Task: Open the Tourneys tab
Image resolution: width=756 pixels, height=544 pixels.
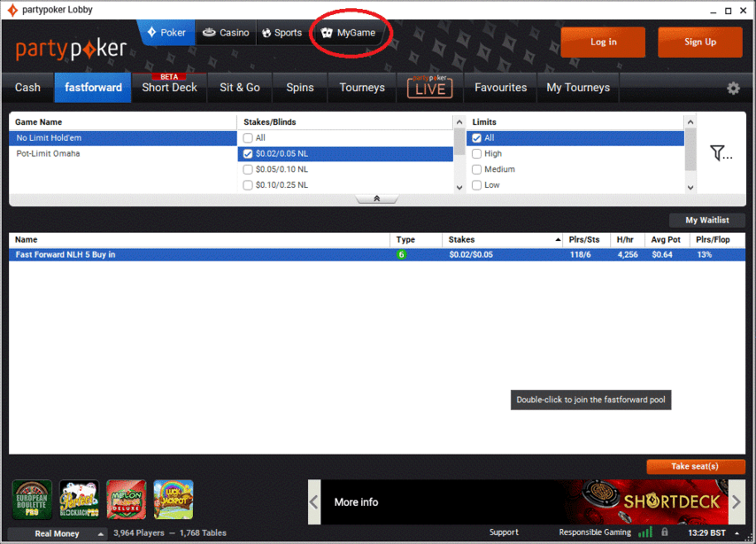Action: pos(362,88)
